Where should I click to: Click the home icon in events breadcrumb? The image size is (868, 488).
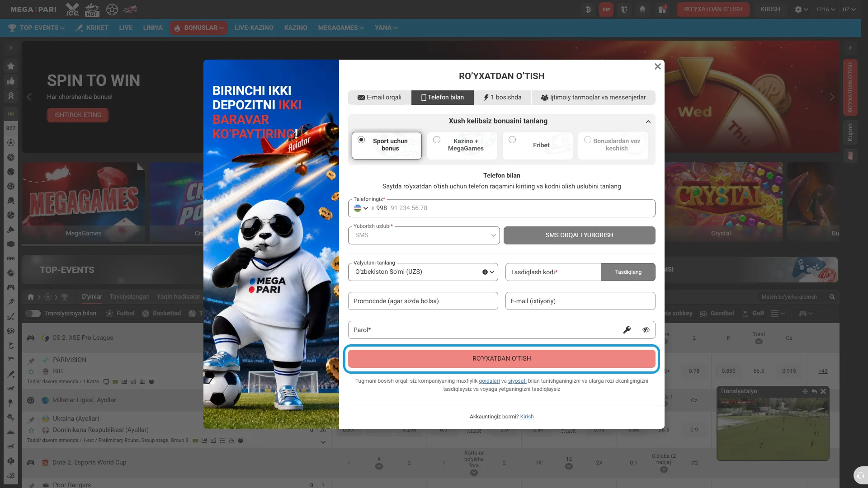click(31, 297)
